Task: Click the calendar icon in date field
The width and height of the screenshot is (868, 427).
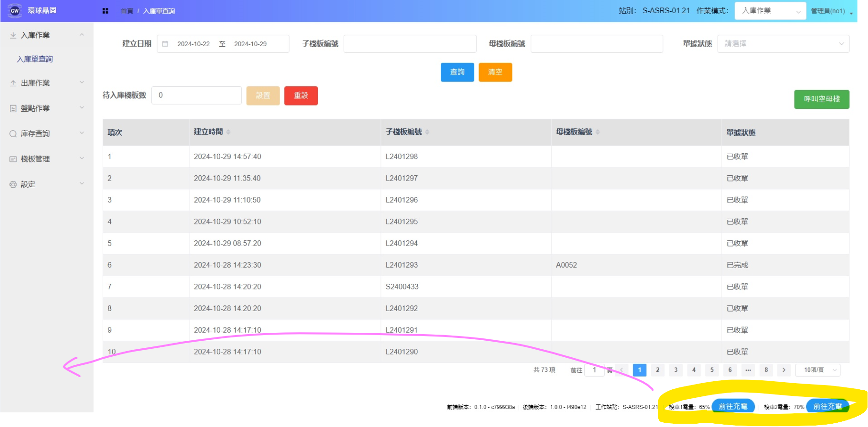Action: click(x=165, y=44)
